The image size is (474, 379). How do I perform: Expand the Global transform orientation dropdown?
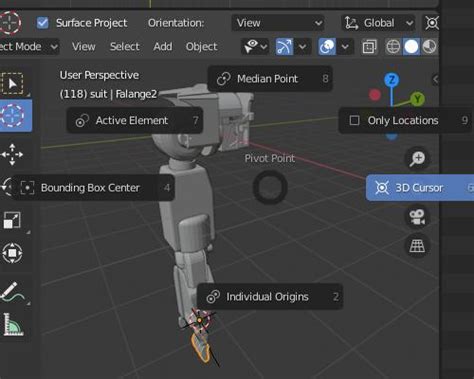[379, 23]
